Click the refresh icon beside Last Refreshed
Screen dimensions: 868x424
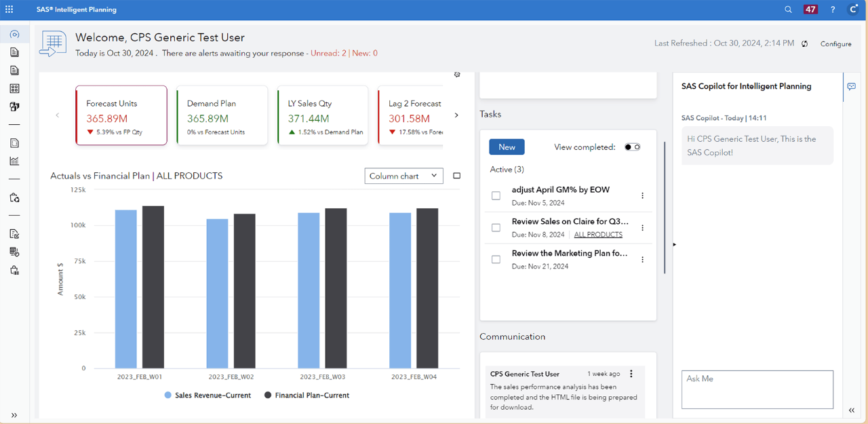point(804,43)
